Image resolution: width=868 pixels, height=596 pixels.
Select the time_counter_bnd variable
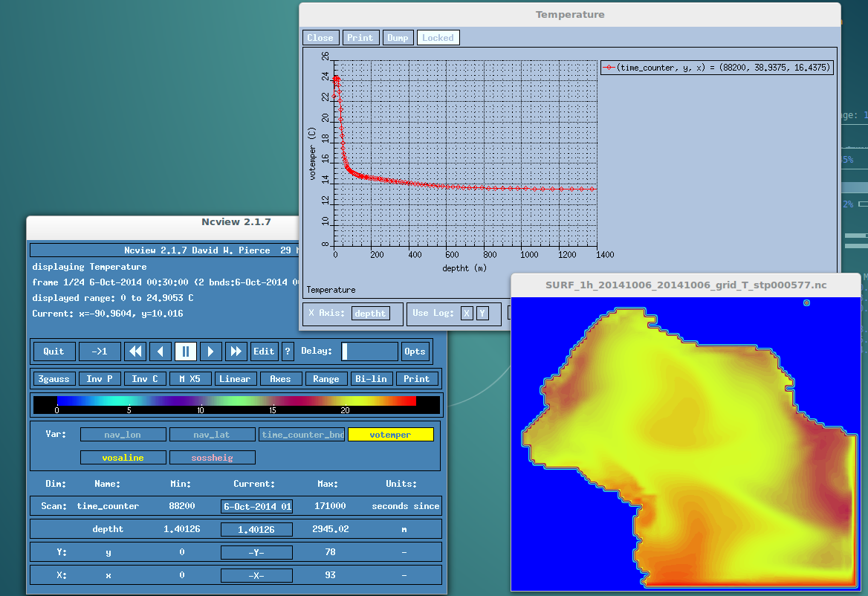click(302, 435)
